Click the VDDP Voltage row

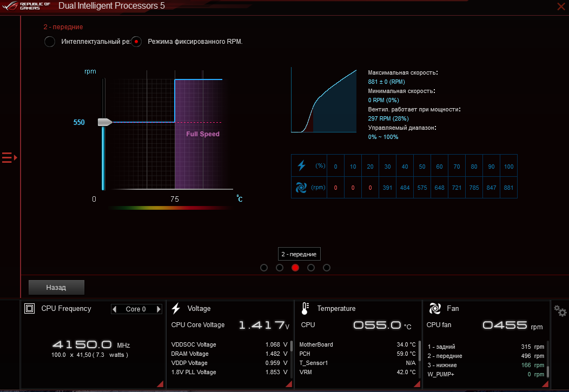point(229,363)
